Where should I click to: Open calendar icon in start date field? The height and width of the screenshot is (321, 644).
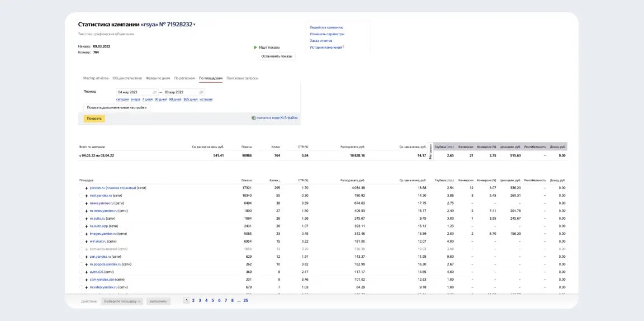[x=154, y=92]
